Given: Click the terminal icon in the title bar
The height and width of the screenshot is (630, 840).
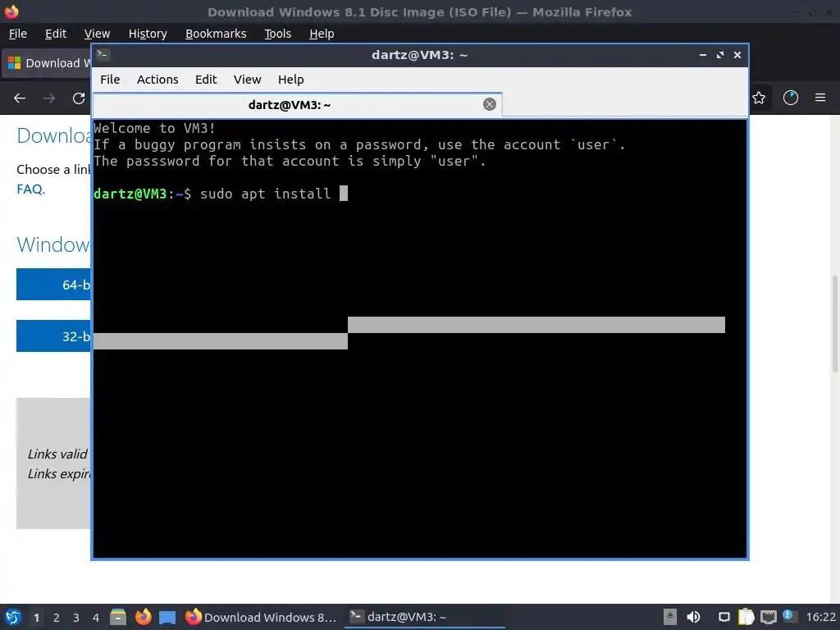Looking at the screenshot, I should [103, 55].
